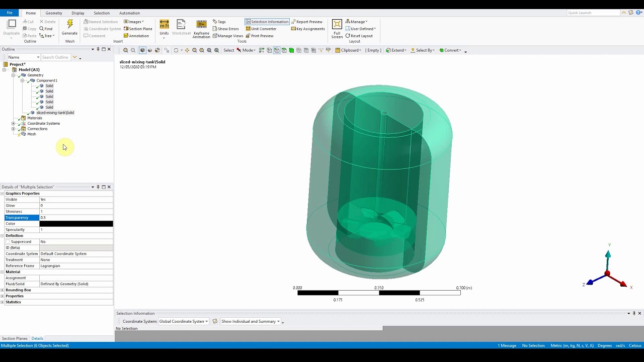Collapse the Component1 tree node
The image size is (644, 362).
(22, 80)
